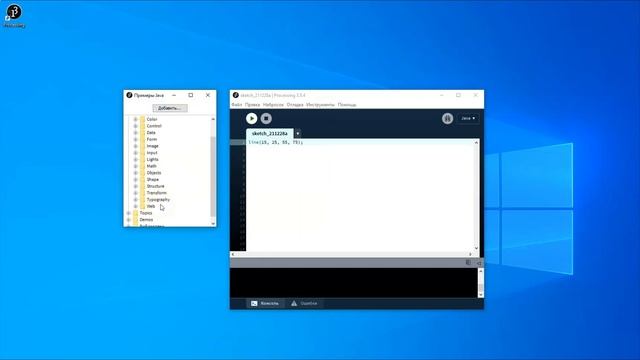Expand the Lights examples folder
The width and height of the screenshot is (640, 360).
click(x=136, y=160)
